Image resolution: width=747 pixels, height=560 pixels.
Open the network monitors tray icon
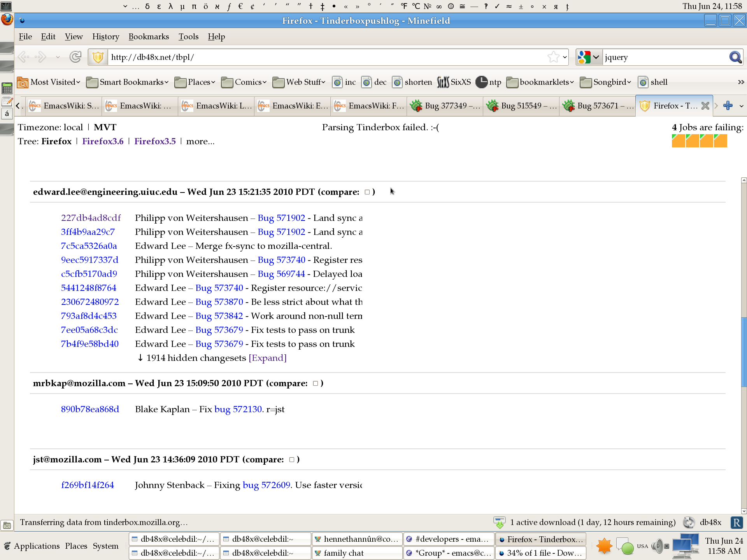(686, 546)
